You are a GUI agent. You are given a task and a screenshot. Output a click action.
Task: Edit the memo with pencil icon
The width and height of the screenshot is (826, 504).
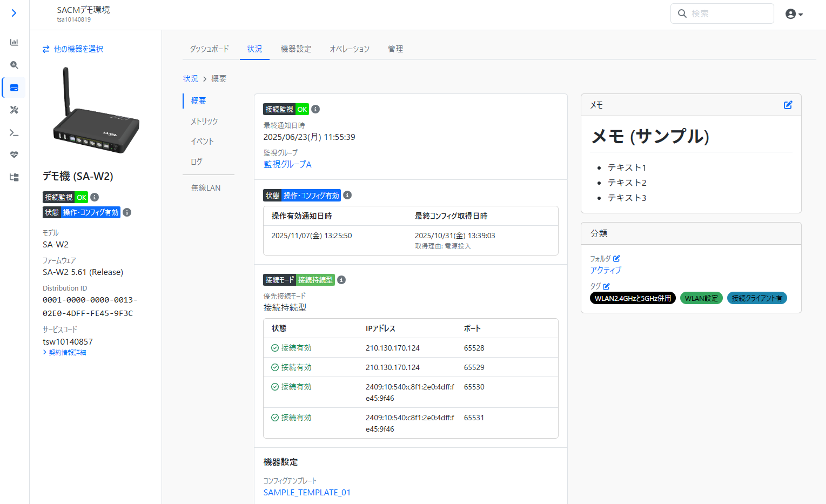[x=788, y=105]
